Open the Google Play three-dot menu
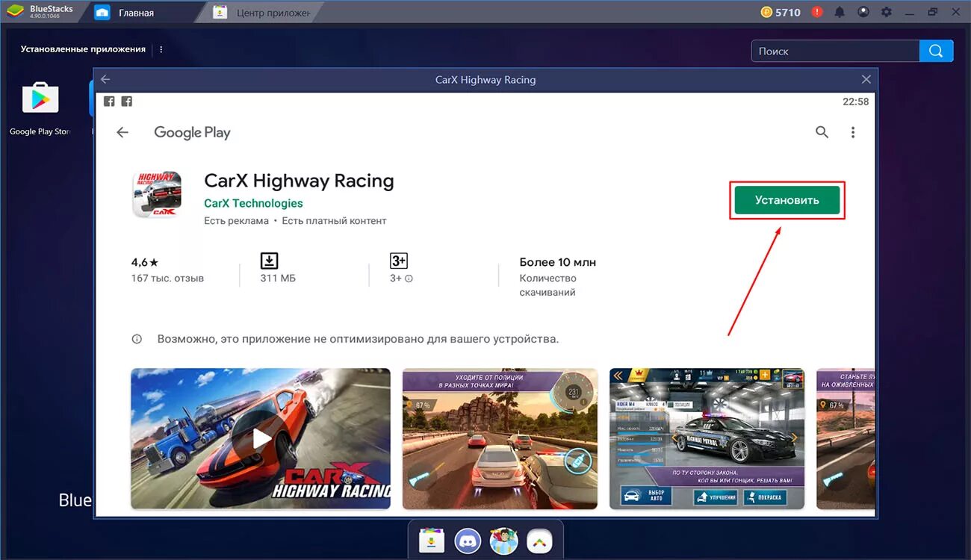The height and width of the screenshot is (560, 971). [853, 132]
